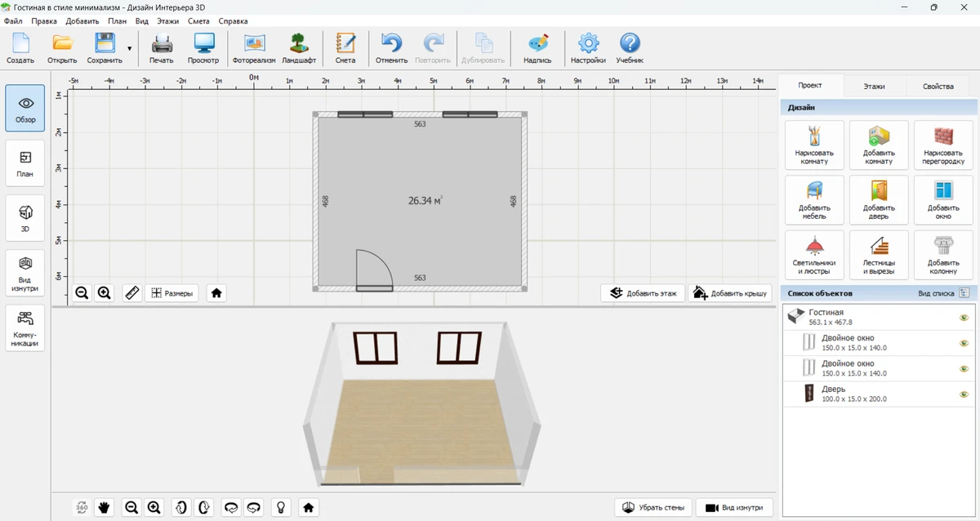The width and height of the screenshot is (980, 521).
Task: Open Настройки settings
Action: [588, 49]
